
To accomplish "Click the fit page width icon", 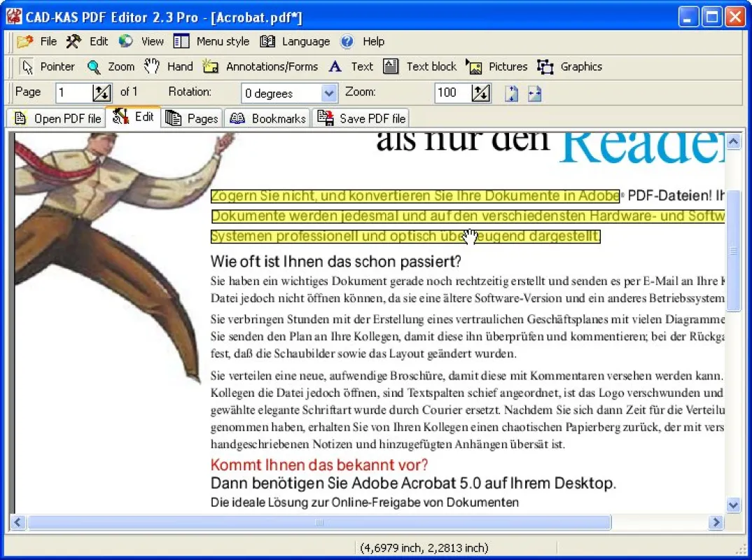I will (535, 94).
